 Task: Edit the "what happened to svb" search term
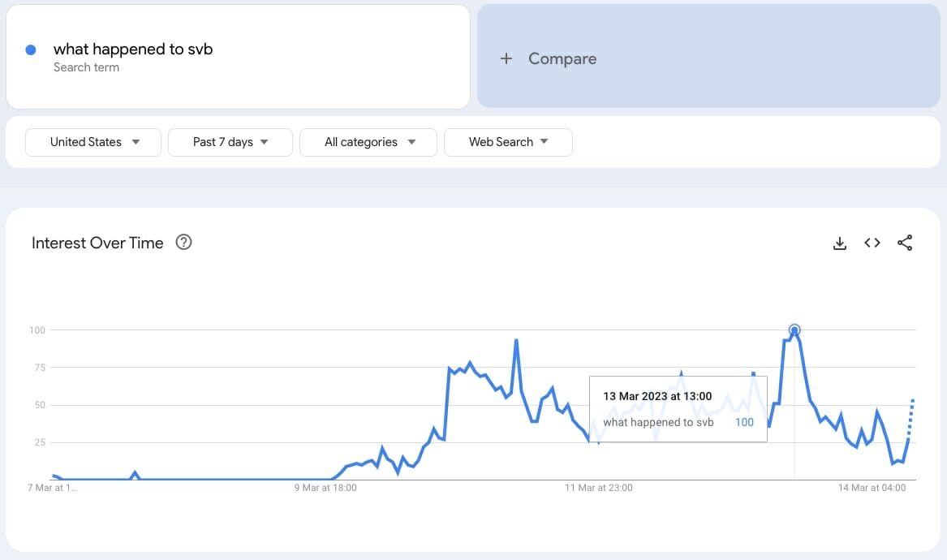(133, 50)
